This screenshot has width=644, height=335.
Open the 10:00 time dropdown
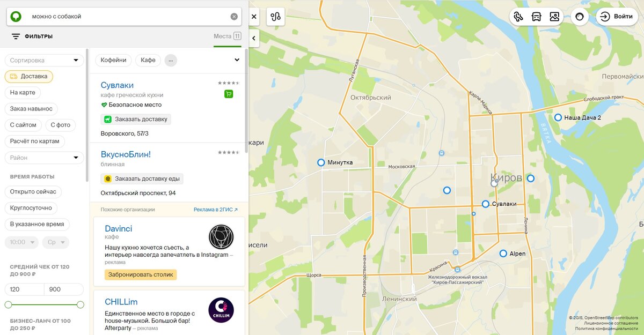pos(21,242)
